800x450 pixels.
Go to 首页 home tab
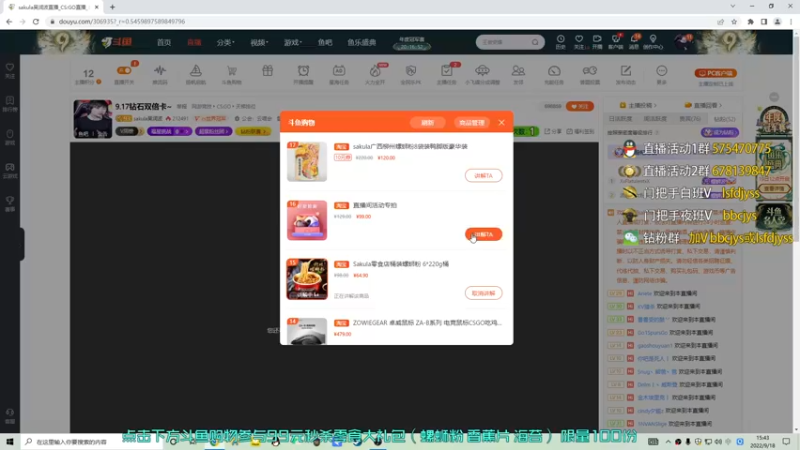pyautogui.click(x=164, y=42)
